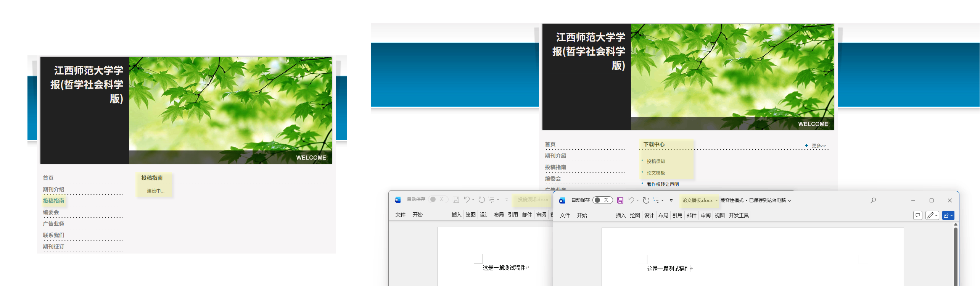Expand the list-style icon's dropdown arrow in 论文模板.docx window
This screenshot has height=286, width=980.
pos(663,200)
